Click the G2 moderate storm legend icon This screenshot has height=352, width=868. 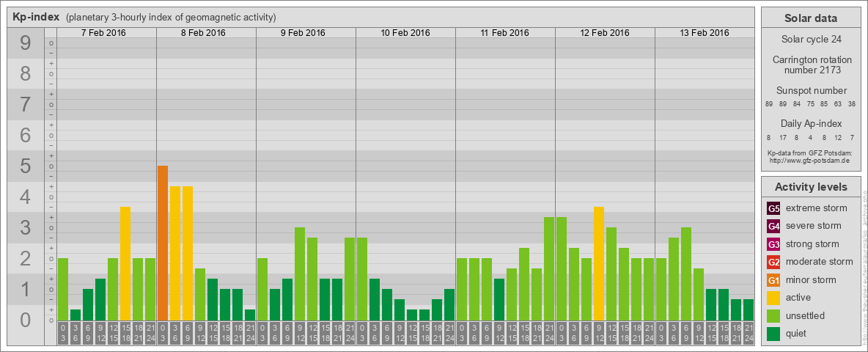773,262
